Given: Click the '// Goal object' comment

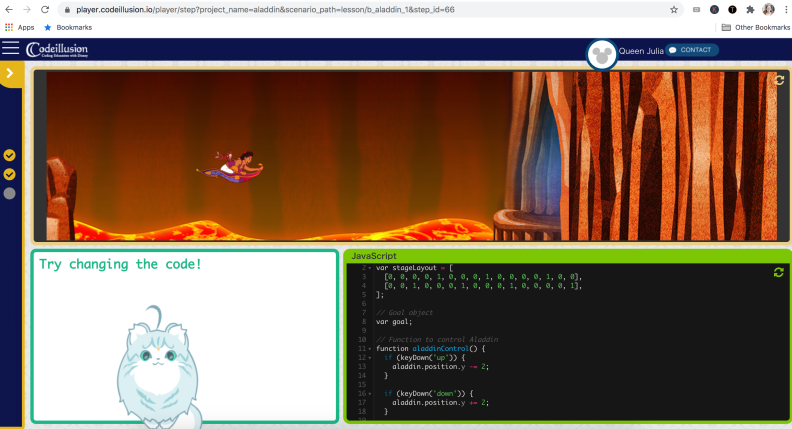Looking at the screenshot, I should (405, 313).
